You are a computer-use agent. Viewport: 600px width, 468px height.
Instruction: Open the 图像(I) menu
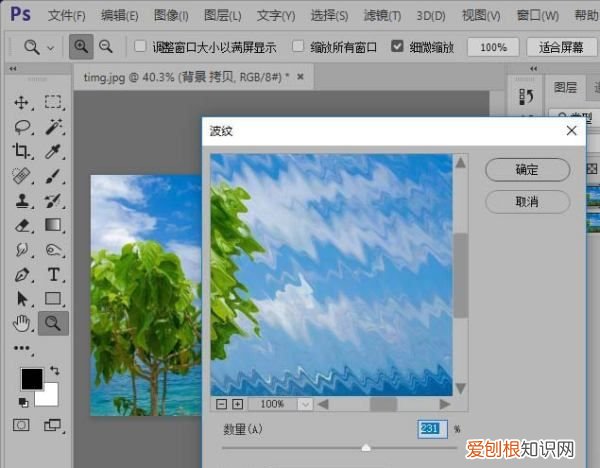click(x=171, y=16)
